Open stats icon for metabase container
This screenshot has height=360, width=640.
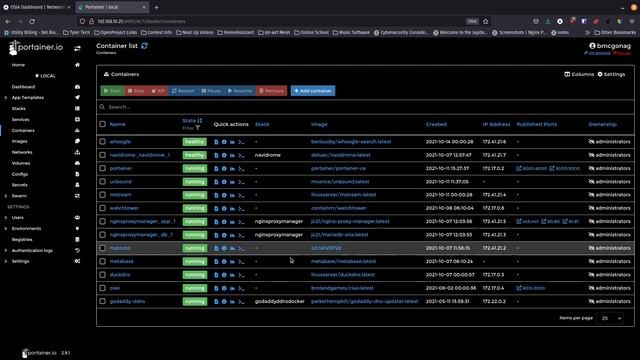pyautogui.click(x=232, y=262)
